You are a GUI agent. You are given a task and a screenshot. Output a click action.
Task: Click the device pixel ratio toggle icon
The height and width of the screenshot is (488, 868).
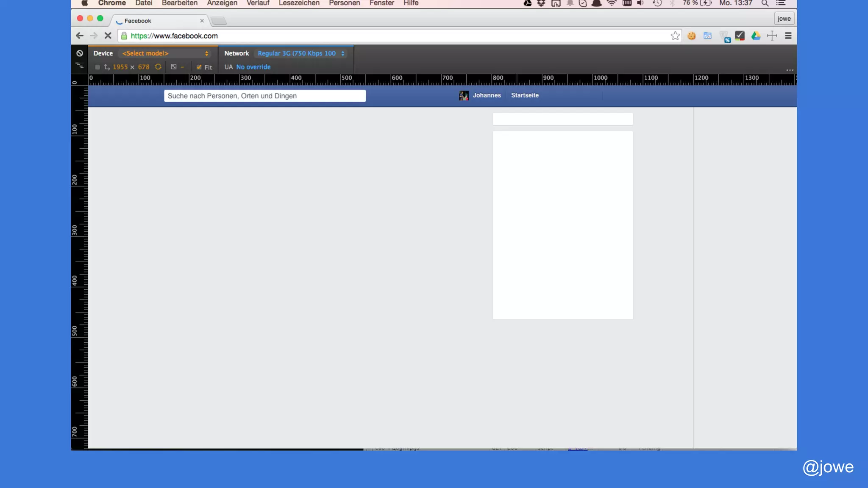(x=174, y=67)
